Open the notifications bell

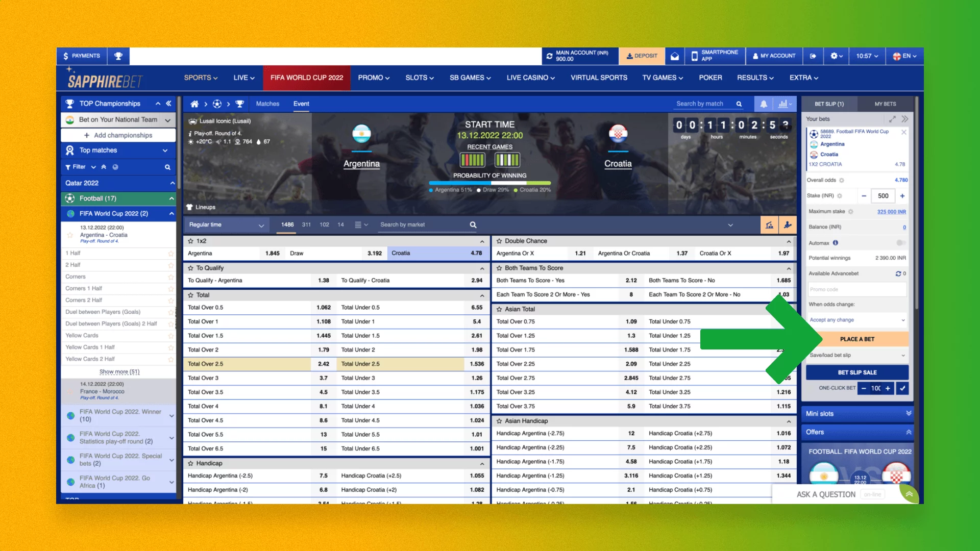coord(763,104)
